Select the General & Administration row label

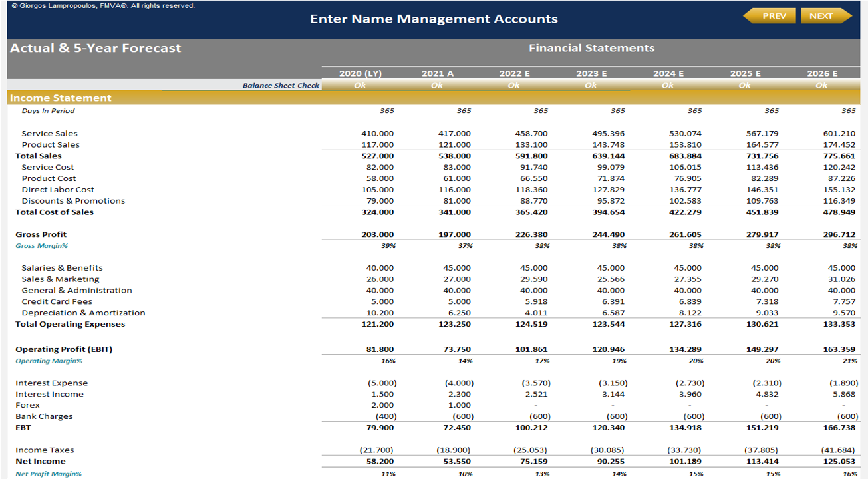(x=76, y=291)
